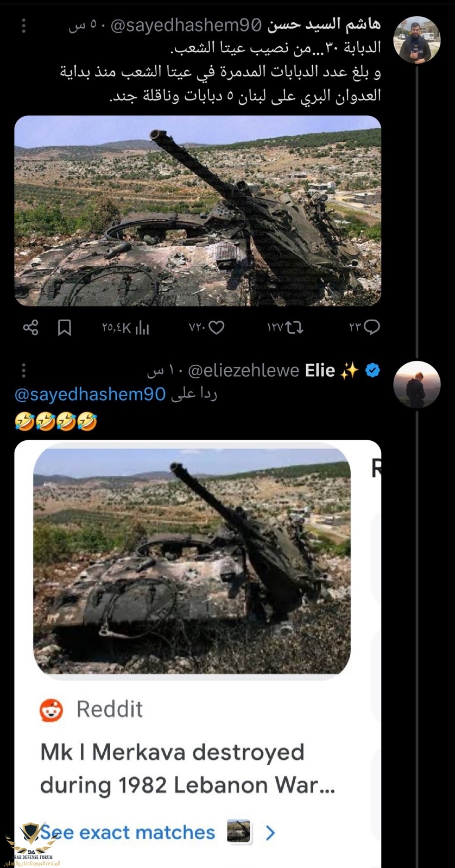Click the small tank thumbnail beside exact matches
This screenshot has height=868, width=455.
coord(238,831)
